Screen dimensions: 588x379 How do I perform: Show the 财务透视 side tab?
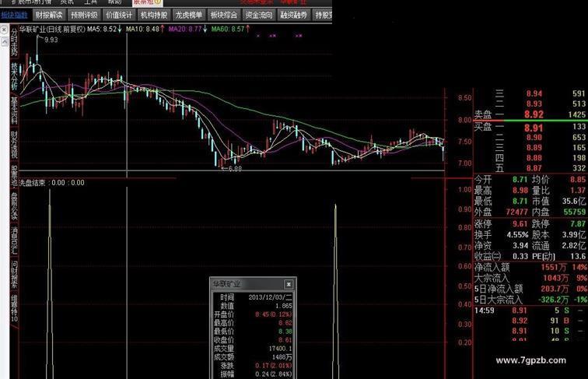(x=14, y=145)
